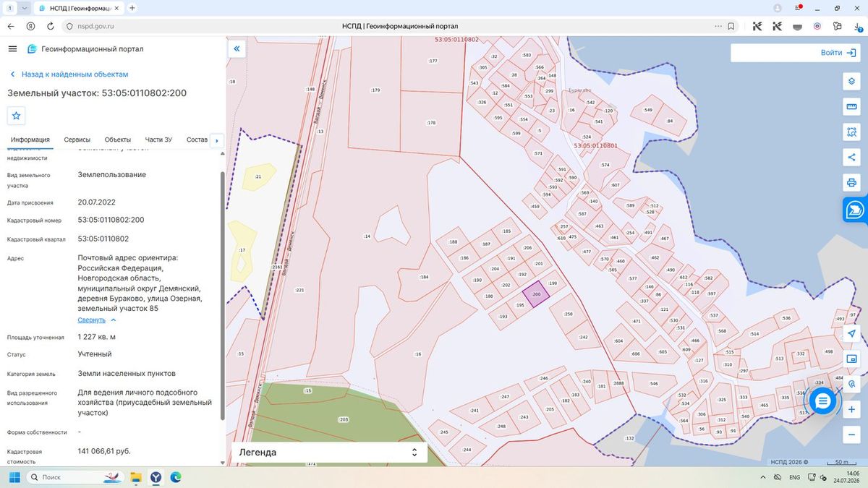Select highlighted purple parcel :200 on map
This screenshot has height=488, width=868.
tap(536, 295)
